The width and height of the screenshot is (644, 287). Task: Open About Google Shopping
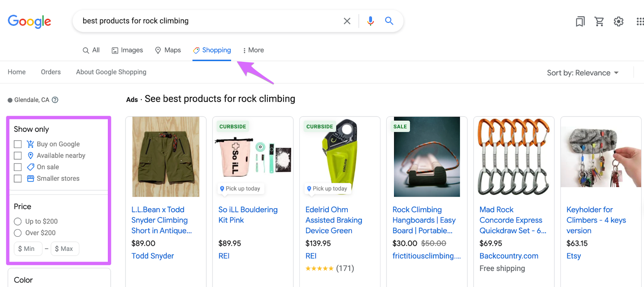pyautogui.click(x=111, y=72)
